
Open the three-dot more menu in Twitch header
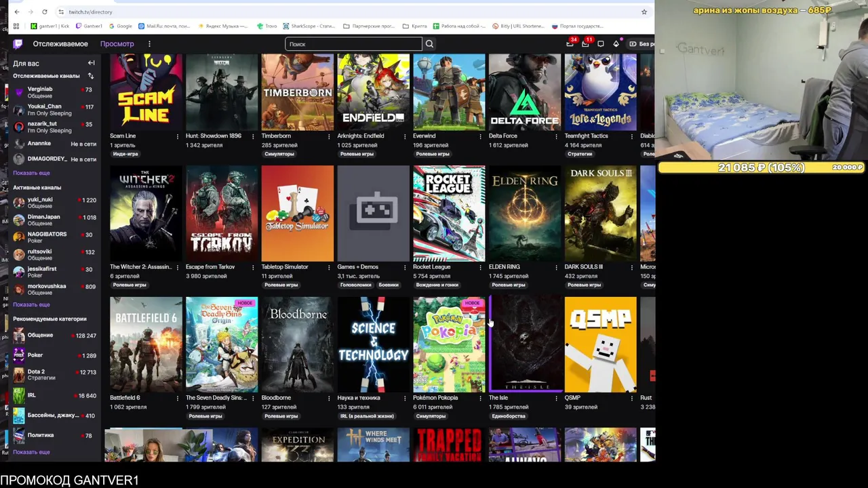(149, 44)
